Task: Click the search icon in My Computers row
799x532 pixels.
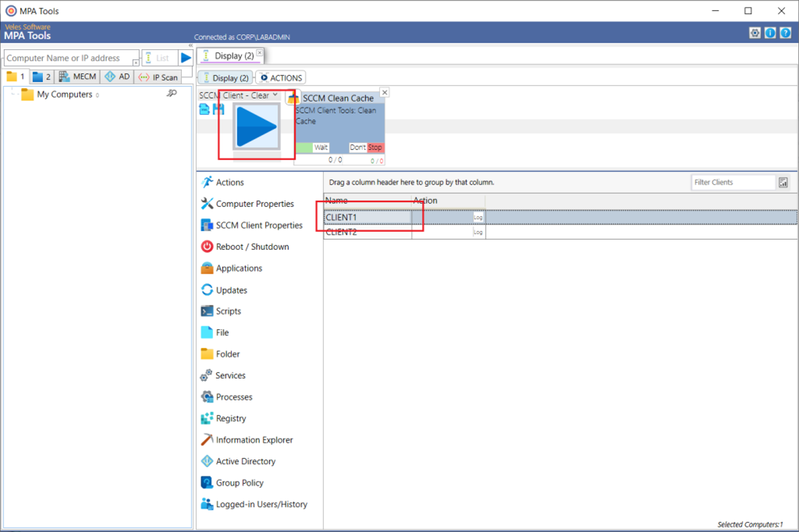Action: (172, 93)
